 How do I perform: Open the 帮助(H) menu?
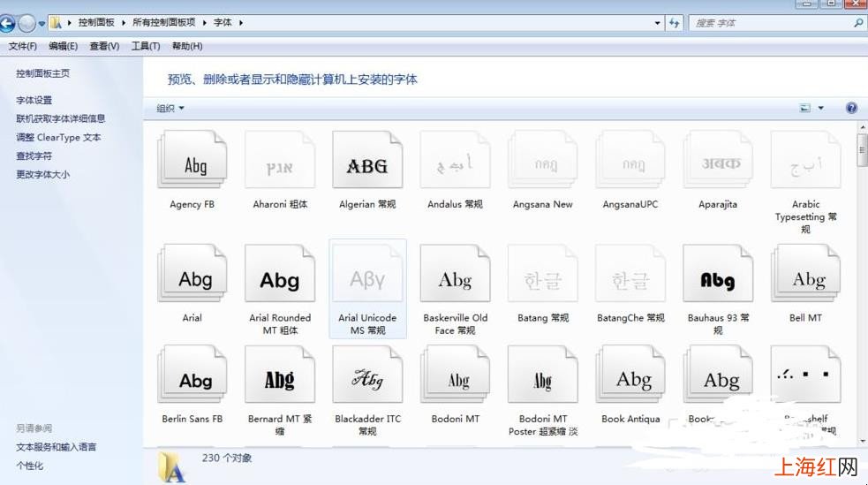coord(187,46)
